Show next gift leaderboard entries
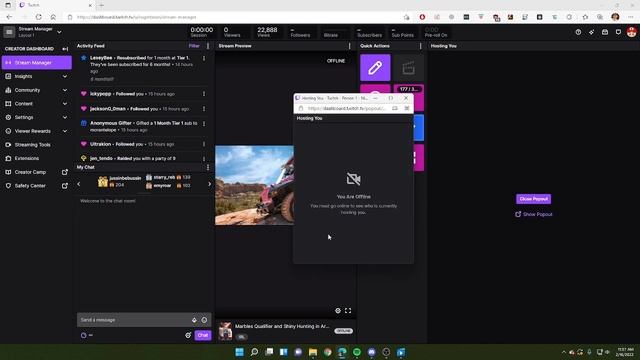This screenshot has width=640, height=360. (x=209, y=184)
